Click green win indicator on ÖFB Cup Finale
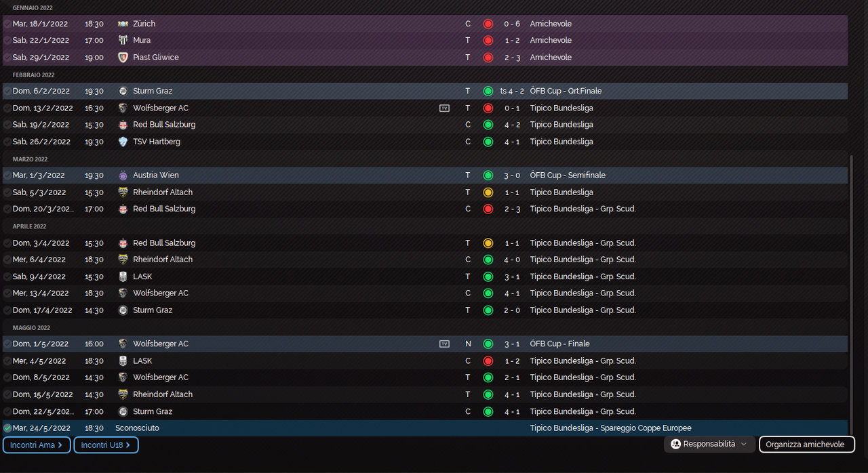This screenshot has height=473, width=868. tap(488, 344)
